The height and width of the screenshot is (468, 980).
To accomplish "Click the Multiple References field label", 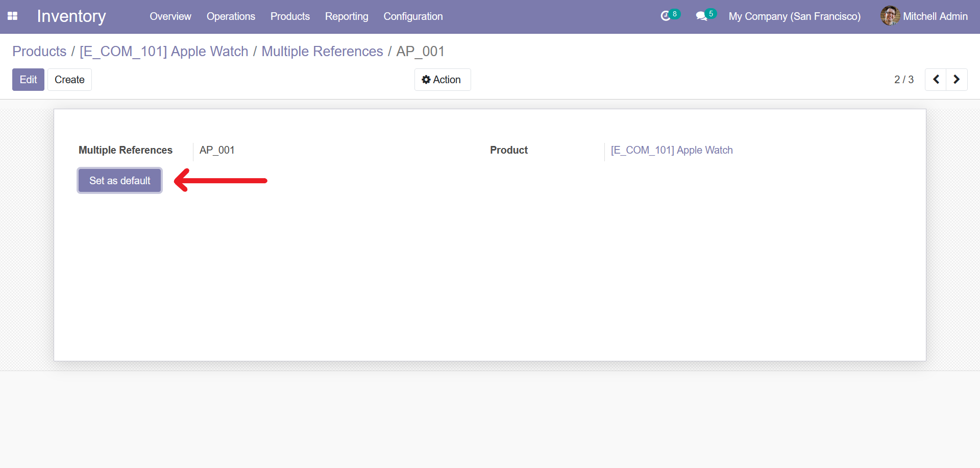I will click(x=126, y=150).
